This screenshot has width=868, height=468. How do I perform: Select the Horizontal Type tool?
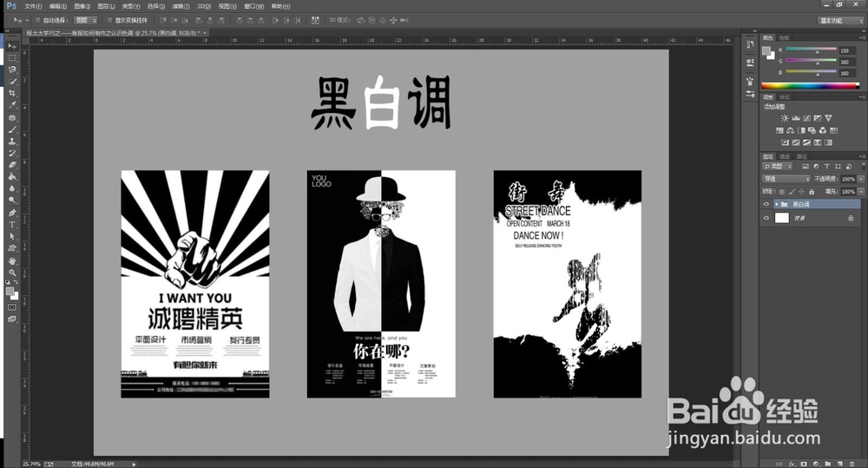(x=12, y=224)
